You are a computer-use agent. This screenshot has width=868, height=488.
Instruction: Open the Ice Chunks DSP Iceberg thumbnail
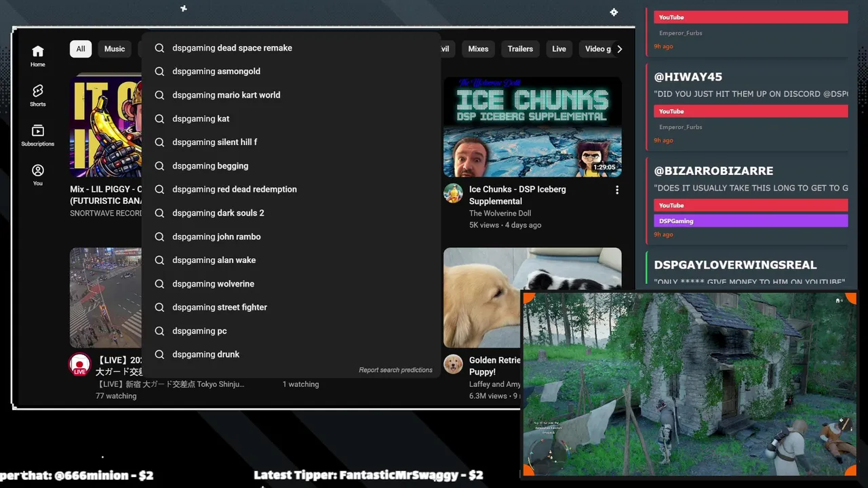[x=532, y=127]
